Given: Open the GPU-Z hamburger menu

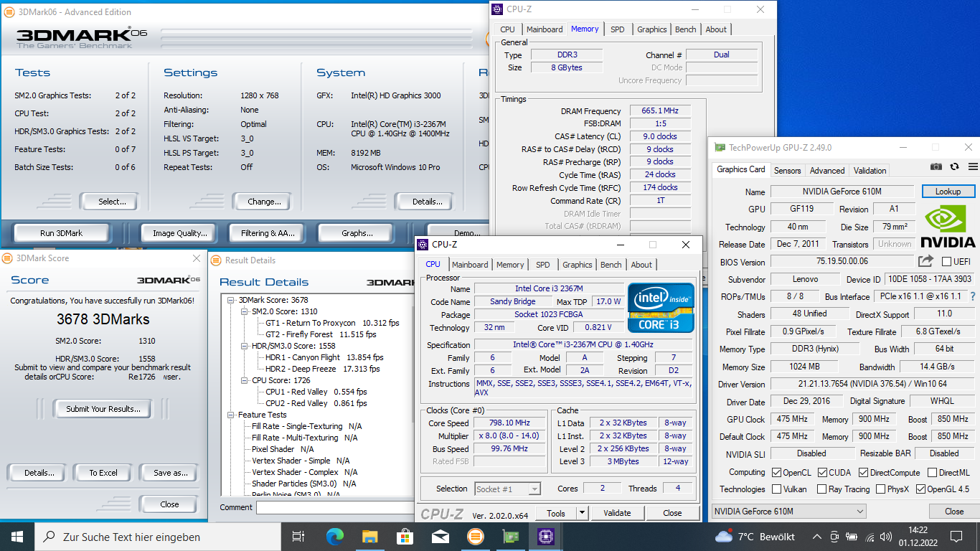Looking at the screenshot, I should tap(973, 166).
